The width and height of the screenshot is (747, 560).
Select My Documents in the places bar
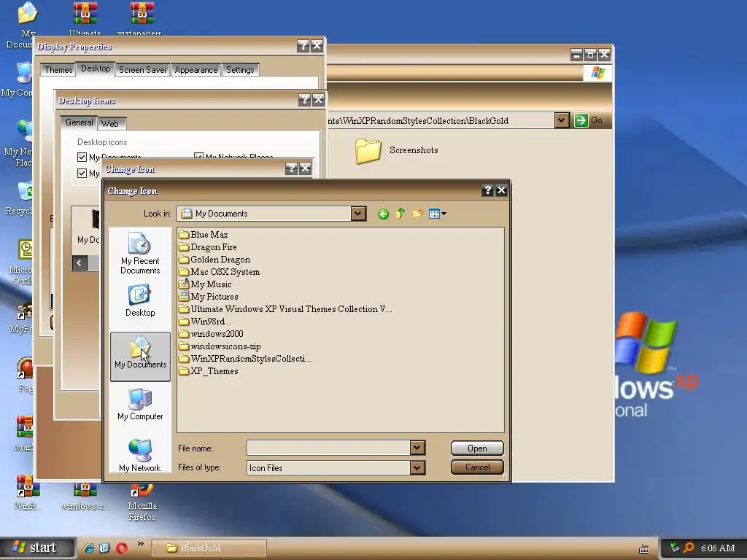(140, 356)
